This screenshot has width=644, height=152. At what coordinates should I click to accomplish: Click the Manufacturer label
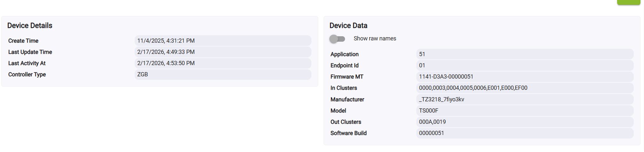tap(347, 99)
